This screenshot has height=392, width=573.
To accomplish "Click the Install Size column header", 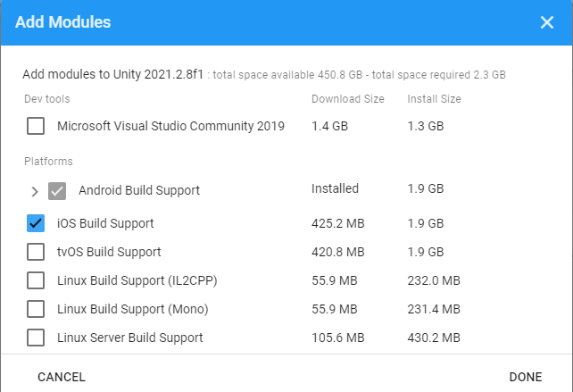I will click(x=434, y=99).
